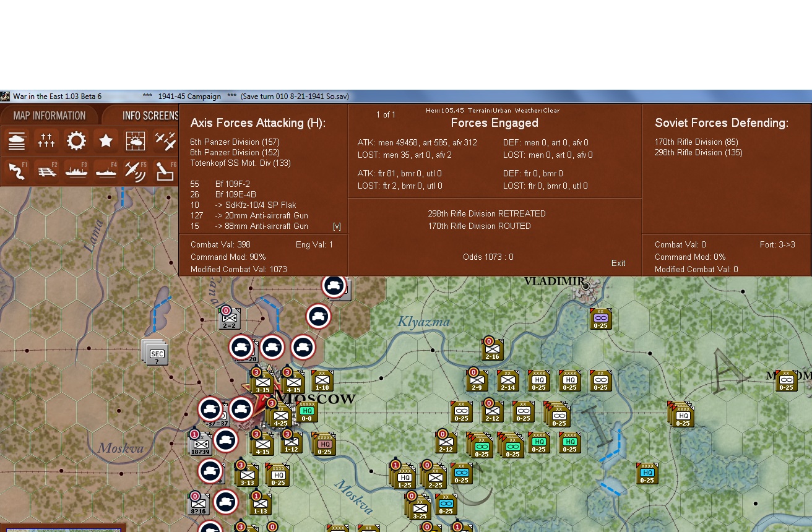This screenshot has width=812, height=532.
Task: Select the Soviet rifle stack marked 3-25
Action: point(420,508)
